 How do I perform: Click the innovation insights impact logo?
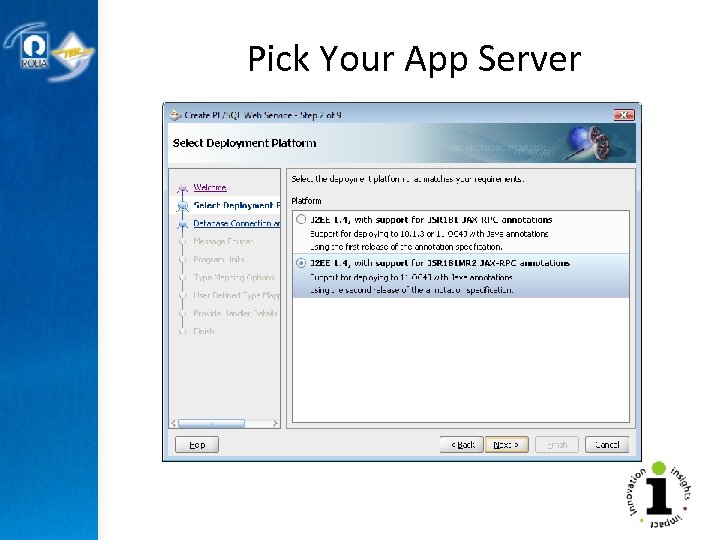[x=659, y=495]
